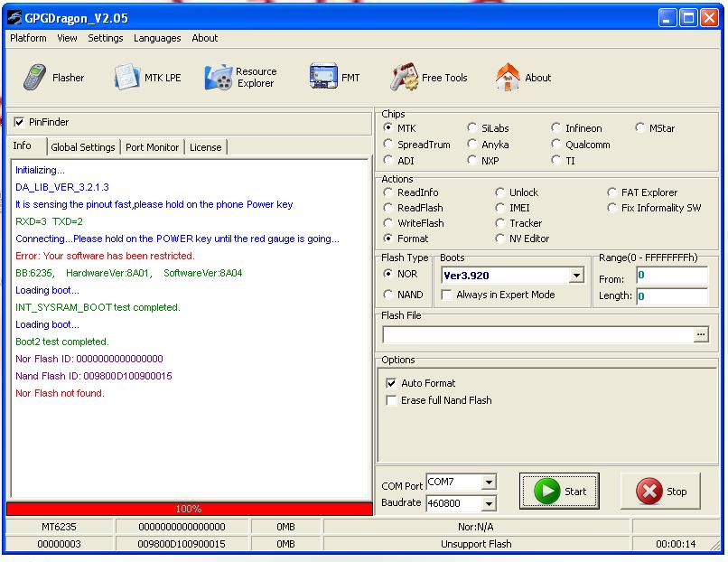Click the red 100% progress bar

pos(190,509)
